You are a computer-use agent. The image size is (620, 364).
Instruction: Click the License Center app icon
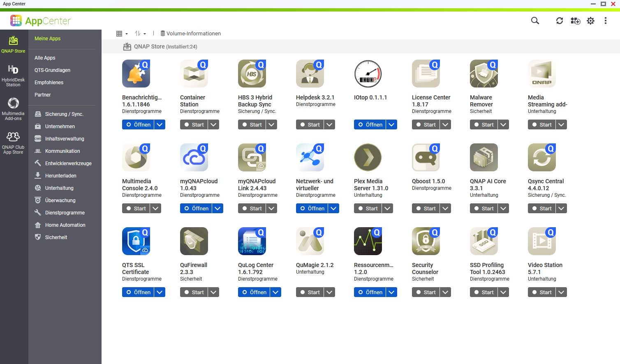click(426, 74)
